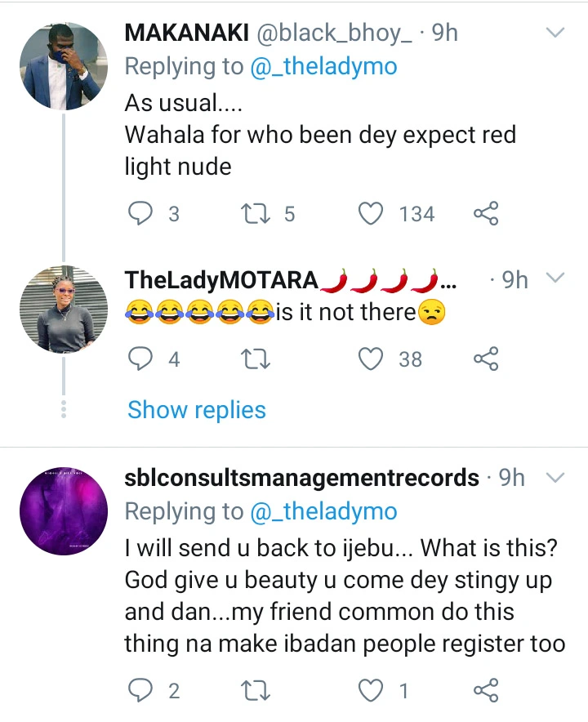Like sblconsultsmanagementrecords' tweet
Viewport: 588px width, 722px height.
point(372,691)
